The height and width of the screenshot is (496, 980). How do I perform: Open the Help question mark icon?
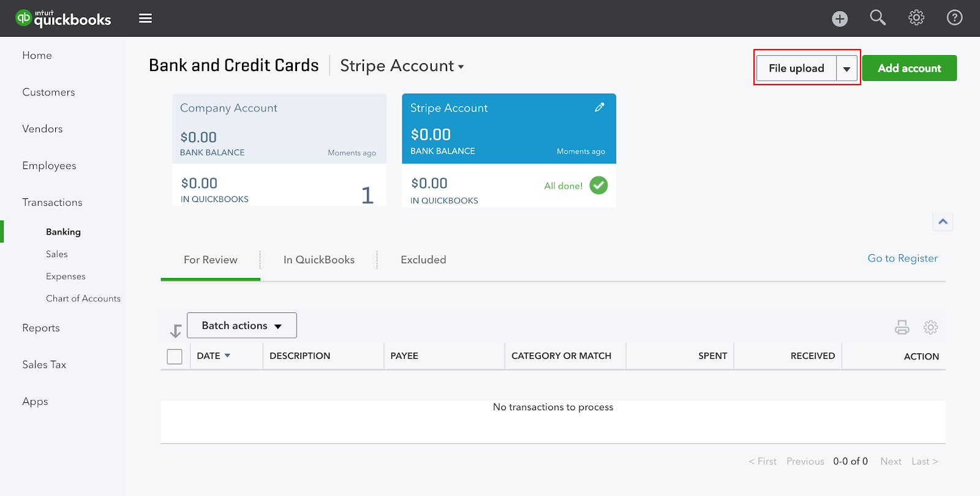click(954, 18)
